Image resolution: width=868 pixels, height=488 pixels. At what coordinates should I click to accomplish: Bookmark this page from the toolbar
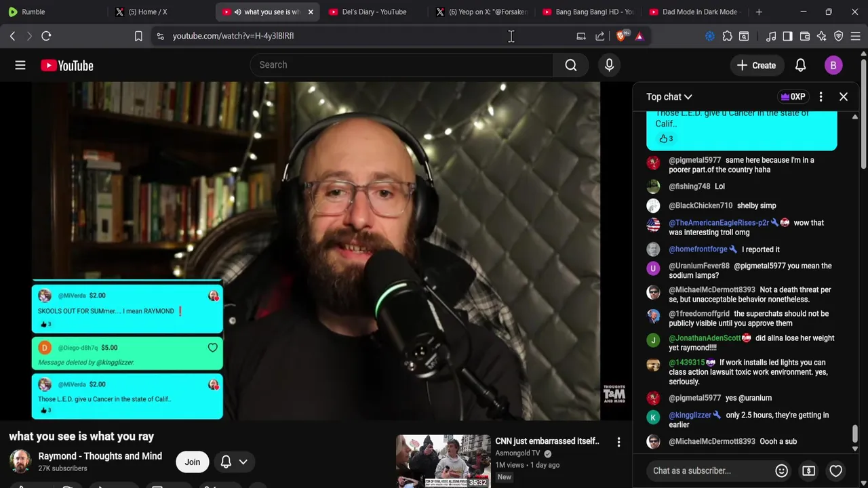138,36
